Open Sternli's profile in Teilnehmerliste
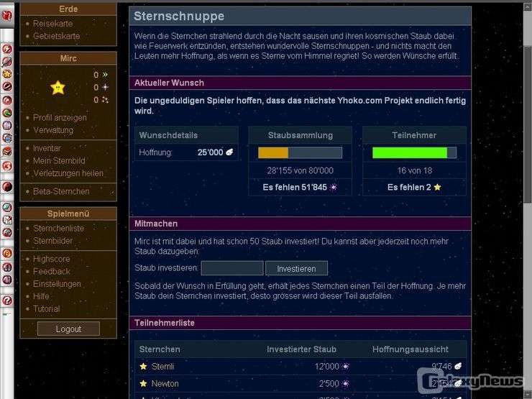 [162, 367]
